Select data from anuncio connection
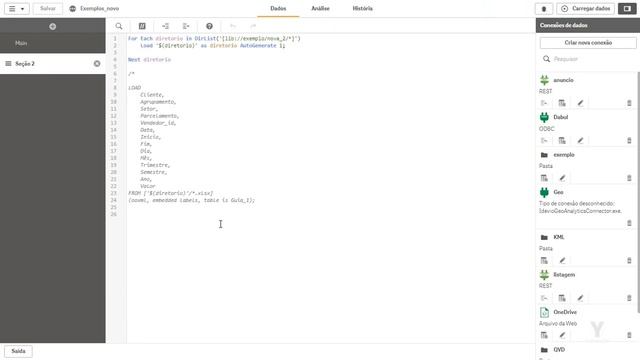The image size is (640, 360). pyautogui.click(x=562, y=103)
